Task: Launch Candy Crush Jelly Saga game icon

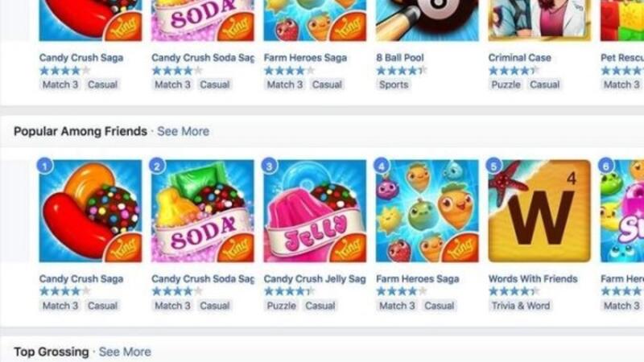Action: (x=315, y=211)
